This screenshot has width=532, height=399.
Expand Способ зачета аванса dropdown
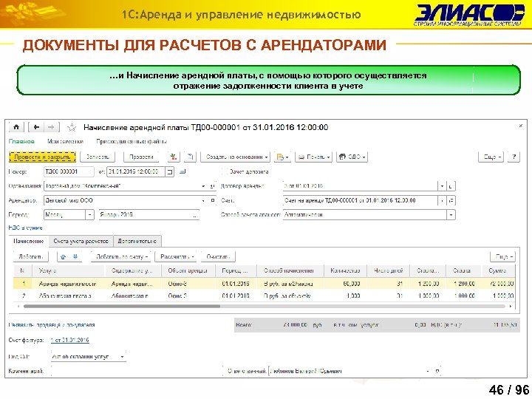pyautogui.click(x=451, y=215)
